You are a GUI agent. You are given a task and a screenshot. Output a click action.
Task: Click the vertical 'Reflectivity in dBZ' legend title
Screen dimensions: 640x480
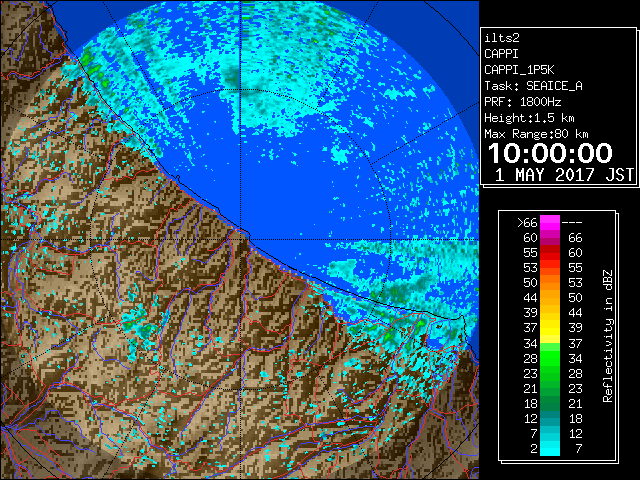click(x=608, y=336)
